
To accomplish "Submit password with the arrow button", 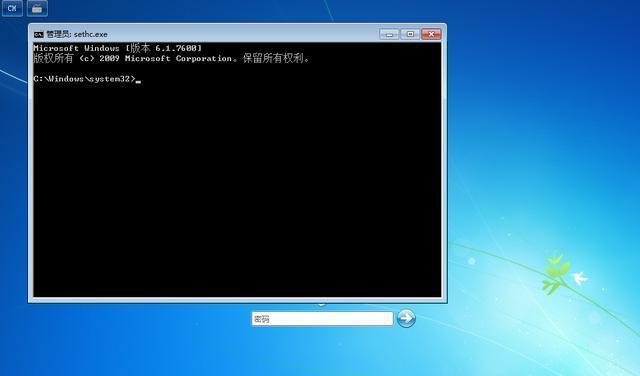I will click(x=406, y=318).
